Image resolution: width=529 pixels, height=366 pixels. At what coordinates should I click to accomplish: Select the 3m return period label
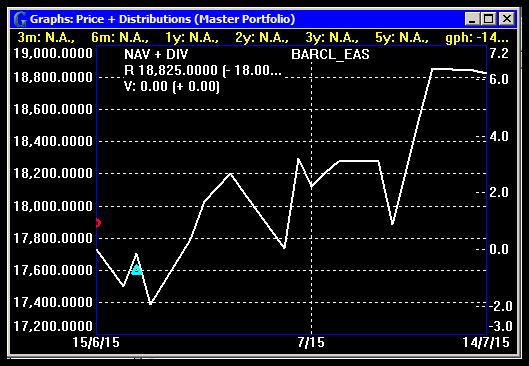click(46, 37)
